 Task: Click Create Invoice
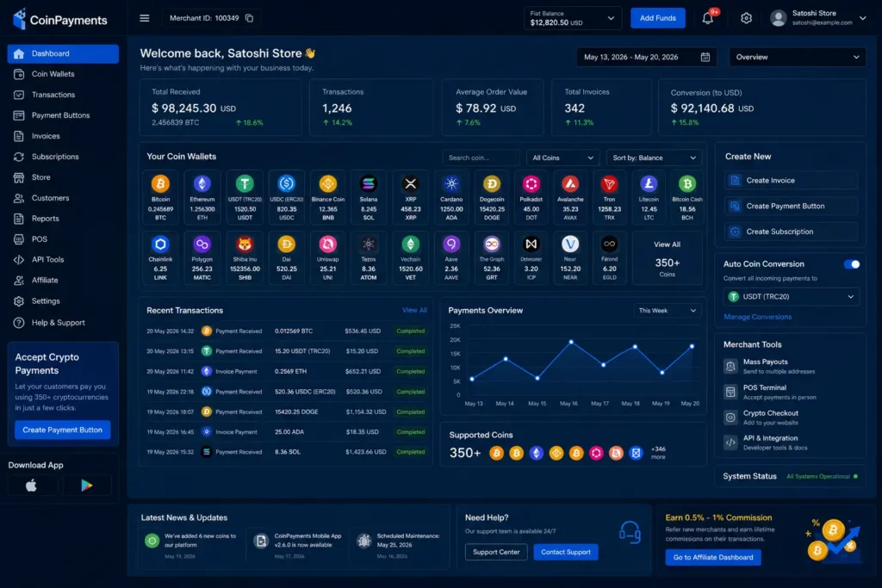(791, 181)
